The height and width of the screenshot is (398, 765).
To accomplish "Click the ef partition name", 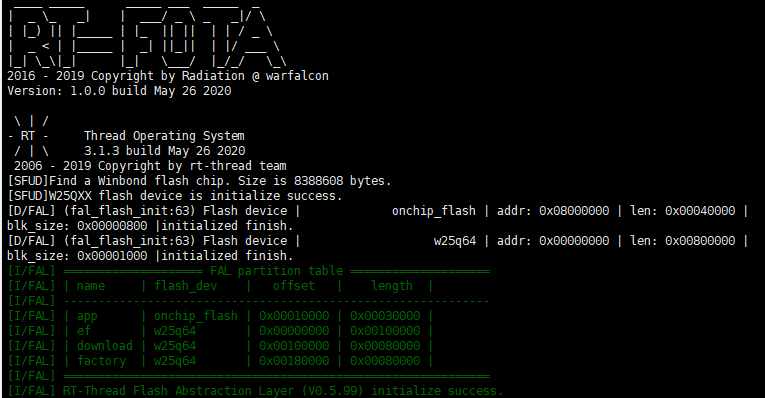I will (84, 331).
